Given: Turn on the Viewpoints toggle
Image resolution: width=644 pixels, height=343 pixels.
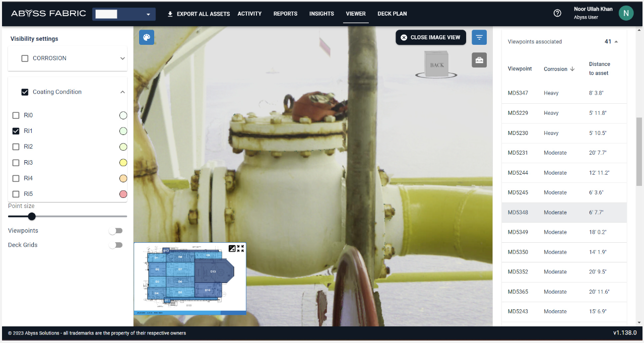Looking at the screenshot, I should click(x=115, y=231).
